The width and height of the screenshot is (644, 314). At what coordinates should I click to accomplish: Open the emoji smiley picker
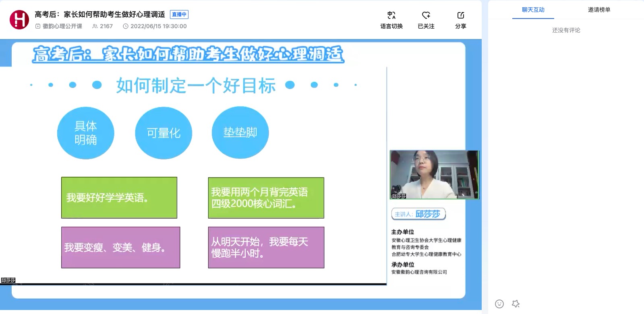click(x=499, y=304)
